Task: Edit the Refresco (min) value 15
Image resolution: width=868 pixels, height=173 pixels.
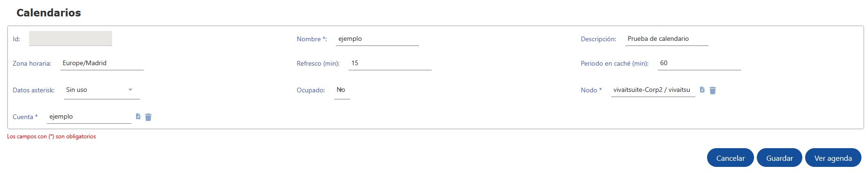Action: pos(390,63)
